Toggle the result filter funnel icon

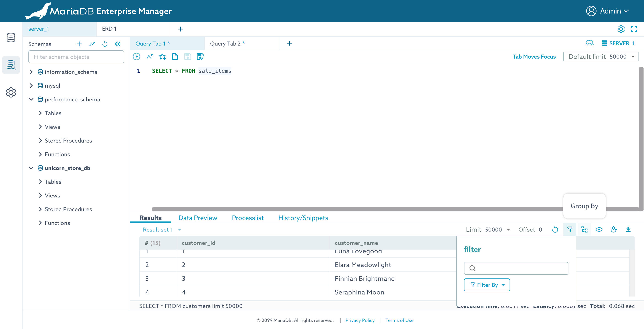pyautogui.click(x=570, y=229)
